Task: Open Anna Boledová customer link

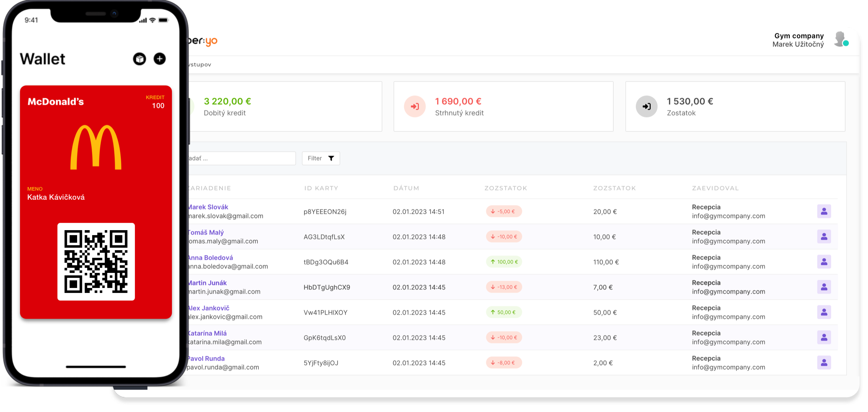Action: pyautogui.click(x=211, y=257)
